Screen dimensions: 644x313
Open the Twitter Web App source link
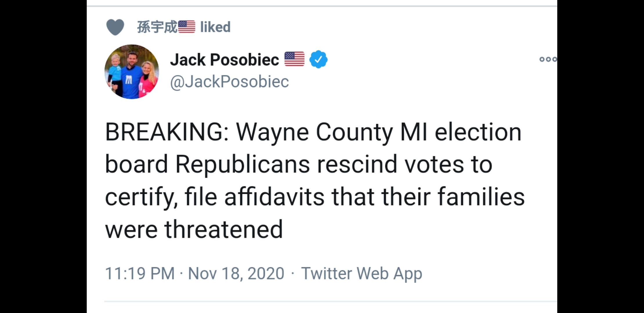tap(361, 273)
